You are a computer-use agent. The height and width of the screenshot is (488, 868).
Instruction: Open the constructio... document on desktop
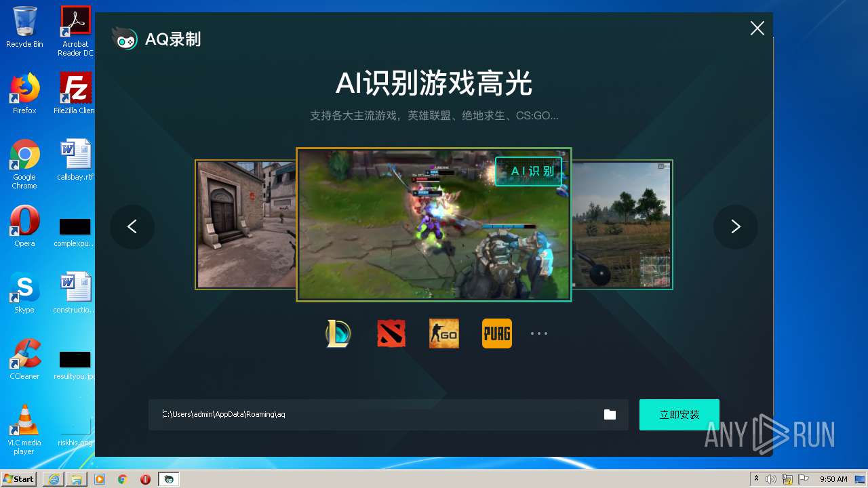pos(75,293)
